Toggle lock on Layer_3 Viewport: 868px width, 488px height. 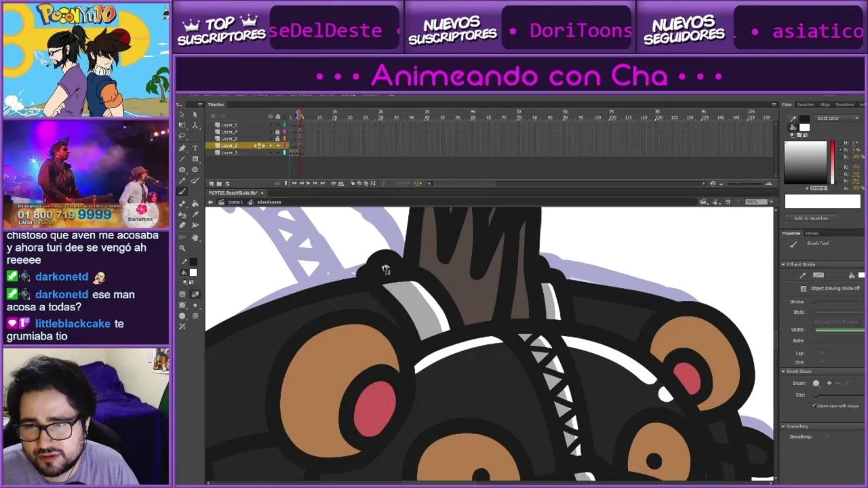pos(277,138)
